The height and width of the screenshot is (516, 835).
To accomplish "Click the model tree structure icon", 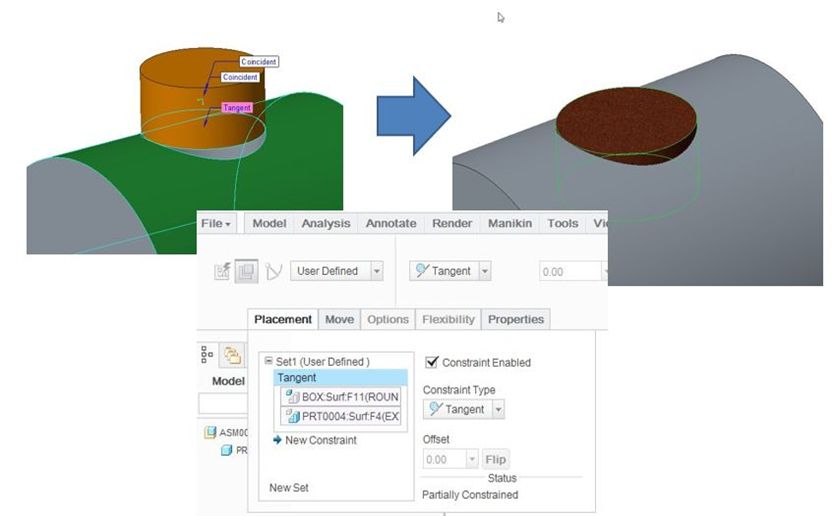I will 207,354.
